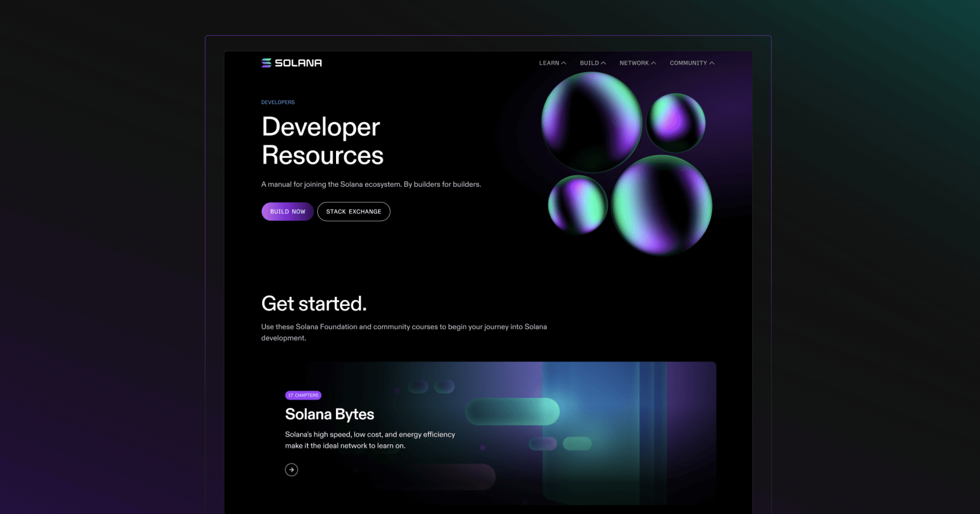This screenshot has width=980, height=514.
Task: Open the LEARN navigation menu label
Action: 549,63
